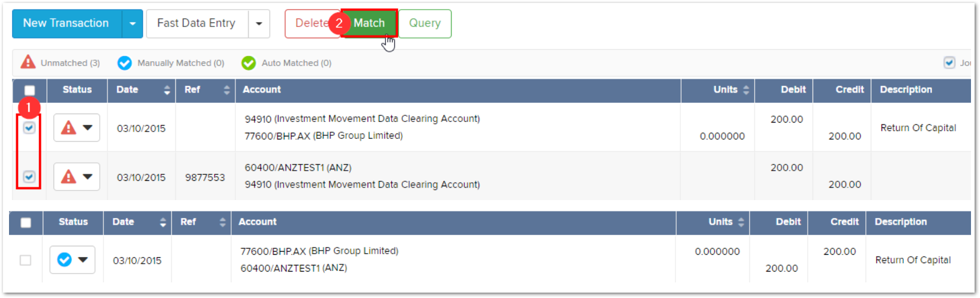Click the Query button
This screenshot has height=298, width=980.
425,23
